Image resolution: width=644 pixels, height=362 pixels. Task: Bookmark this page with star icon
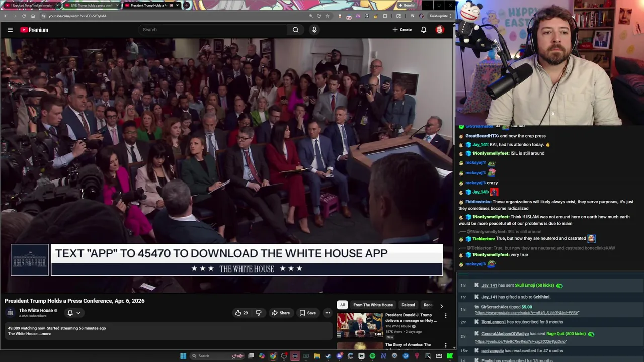[327, 16]
